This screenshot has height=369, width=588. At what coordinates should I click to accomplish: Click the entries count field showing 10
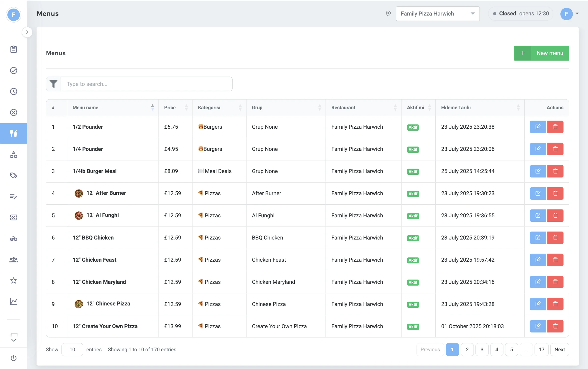(72, 350)
